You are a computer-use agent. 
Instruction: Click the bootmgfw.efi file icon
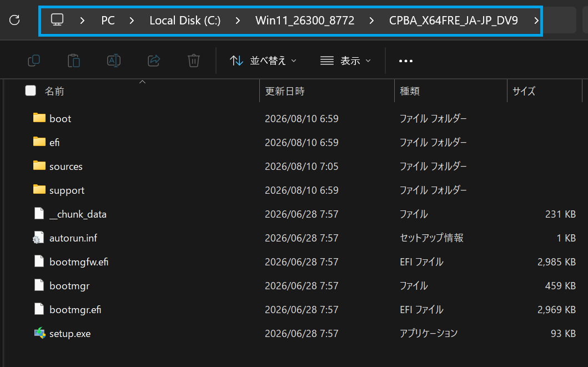39,262
